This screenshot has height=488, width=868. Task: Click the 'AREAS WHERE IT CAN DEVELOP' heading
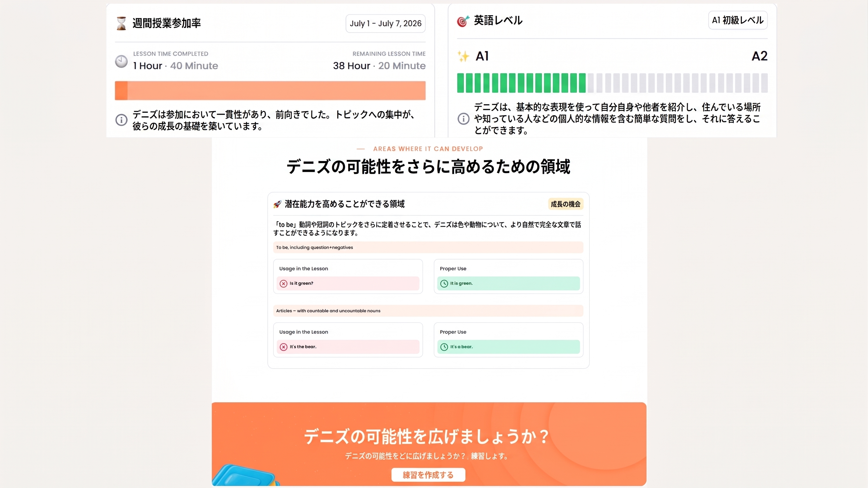tap(428, 149)
